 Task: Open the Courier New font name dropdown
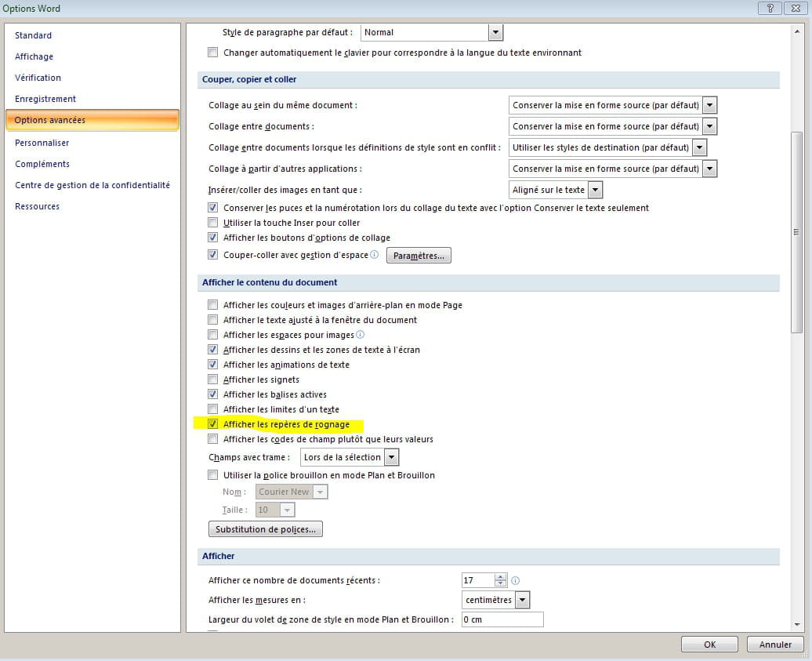tap(321, 492)
